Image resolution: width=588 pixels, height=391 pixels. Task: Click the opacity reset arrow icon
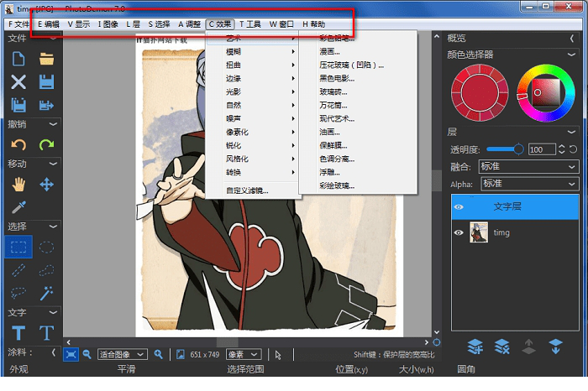click(x=573, y=149)
